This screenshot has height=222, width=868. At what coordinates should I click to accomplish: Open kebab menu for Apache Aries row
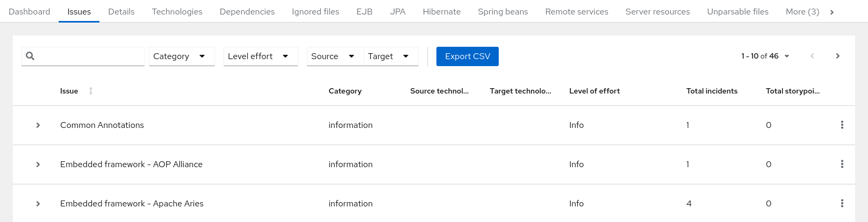coord(842,204)
